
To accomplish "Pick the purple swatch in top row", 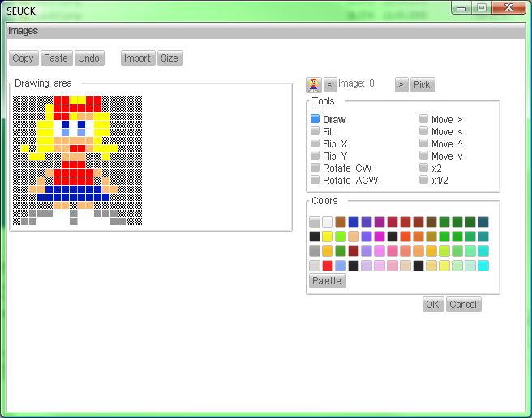I will pyautogui.click(x=380, y=222).
